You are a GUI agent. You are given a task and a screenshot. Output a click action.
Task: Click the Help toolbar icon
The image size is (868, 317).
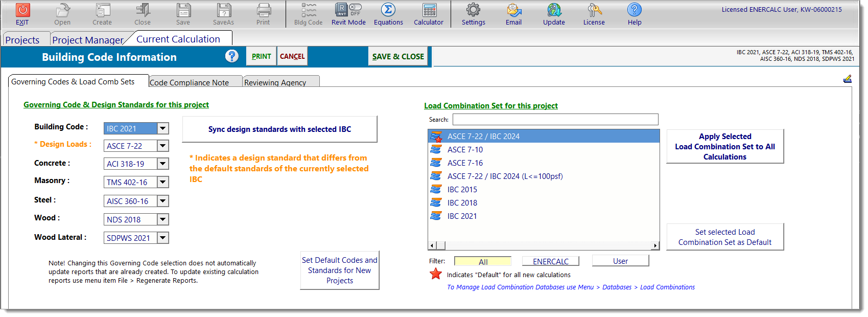tap(635, 10)
